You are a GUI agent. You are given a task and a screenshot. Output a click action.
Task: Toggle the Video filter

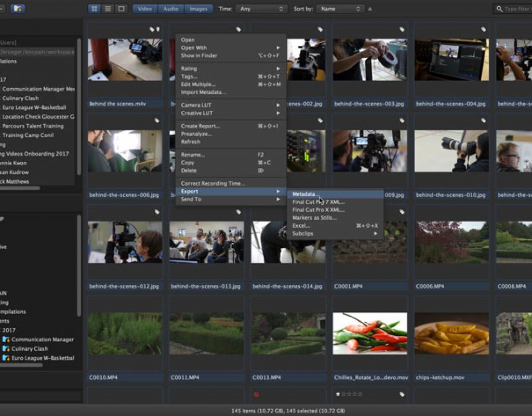point(145,9)
